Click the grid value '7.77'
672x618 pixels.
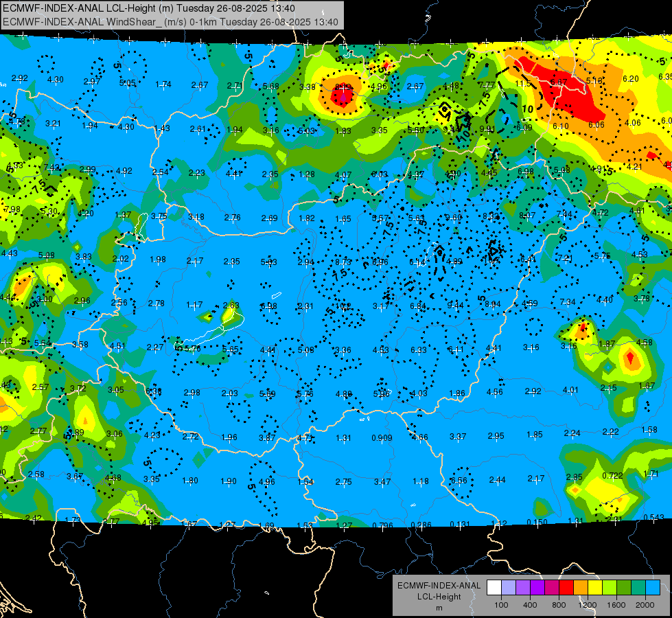tap(487, 85)
